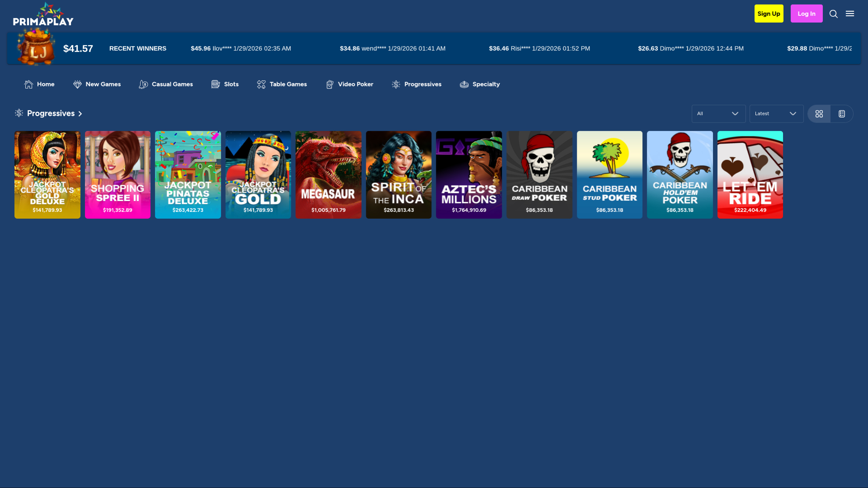Click the New Games diamond icon
This screenshot has height=488, width=868.
pyautogui.click(x=77, y=84)
